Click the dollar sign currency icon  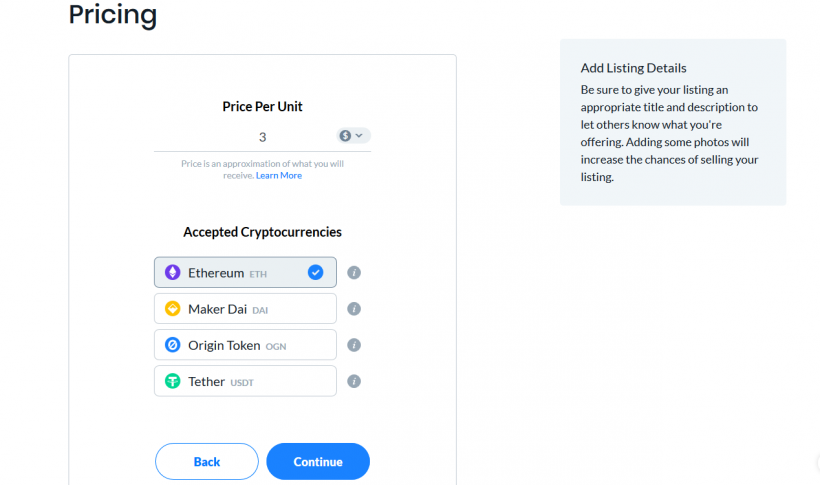click(x=345, y=136)
